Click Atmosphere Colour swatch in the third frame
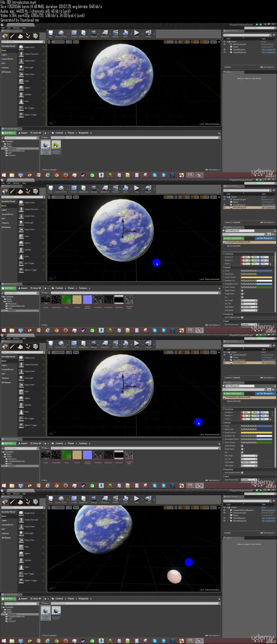The height and width of the screenshot is (644, 277). click(x=256, y=439)
